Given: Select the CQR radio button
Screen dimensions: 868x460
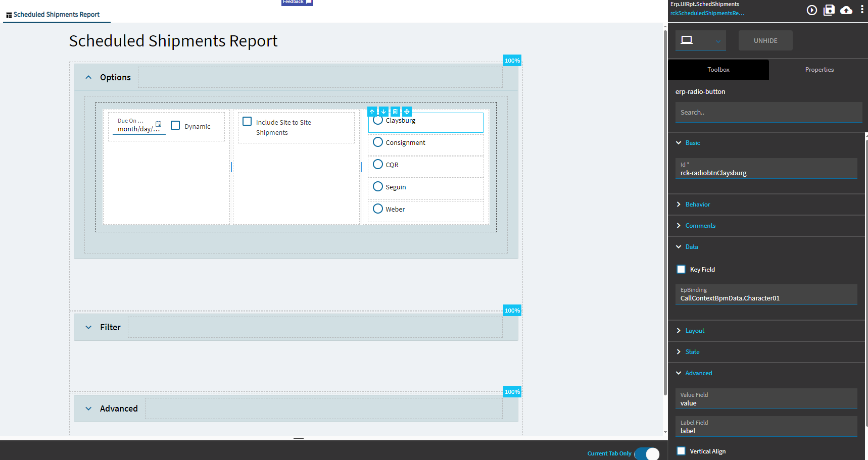Looking at the screenshot, I should point(378,164).
